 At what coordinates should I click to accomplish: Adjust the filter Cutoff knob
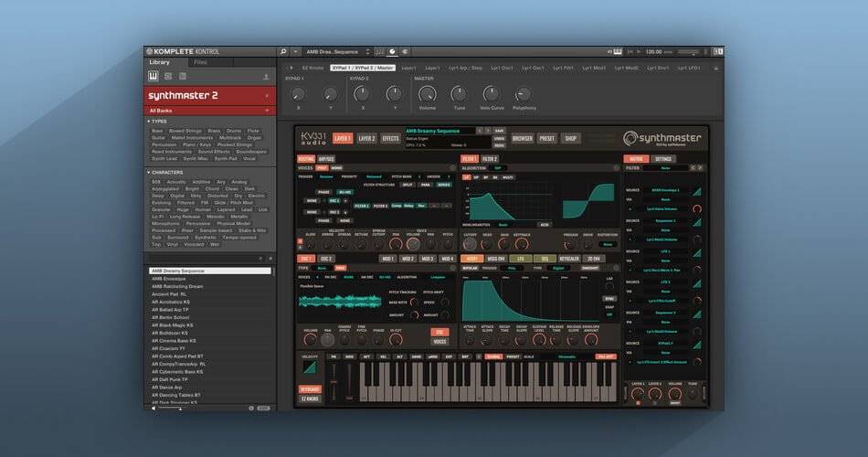(470, 244)
